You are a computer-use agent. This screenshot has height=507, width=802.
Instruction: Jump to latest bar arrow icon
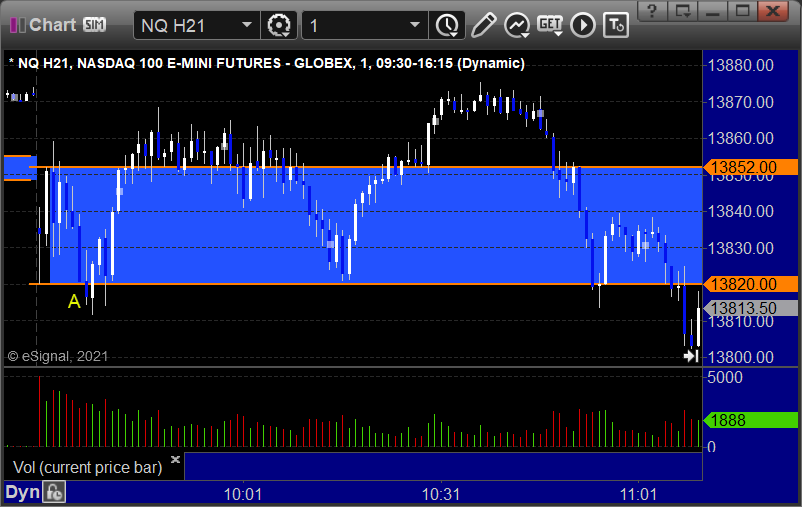click(692, 356)
